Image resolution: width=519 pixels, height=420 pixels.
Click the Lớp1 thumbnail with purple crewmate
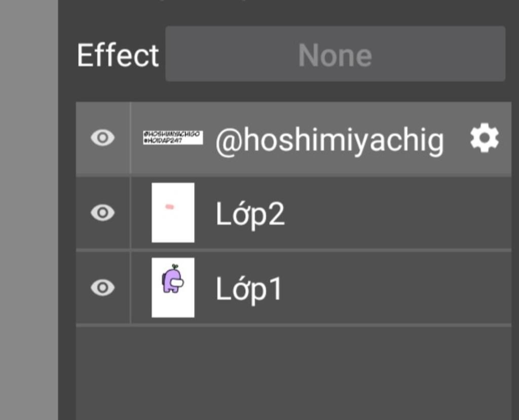(x=173, y=288)
